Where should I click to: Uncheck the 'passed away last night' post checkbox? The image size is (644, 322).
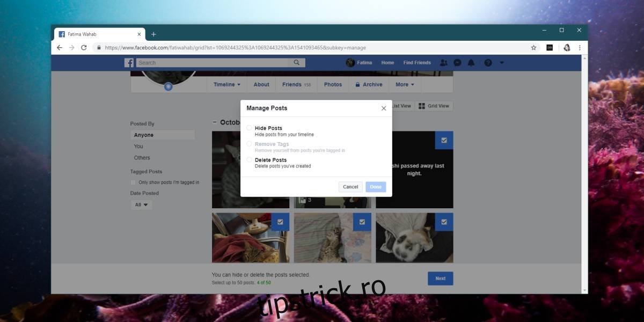coord(444,140)
